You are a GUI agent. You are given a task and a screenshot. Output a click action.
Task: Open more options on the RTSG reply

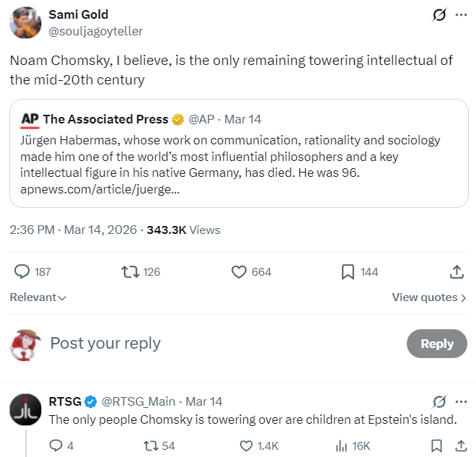[x=461, y=401]
